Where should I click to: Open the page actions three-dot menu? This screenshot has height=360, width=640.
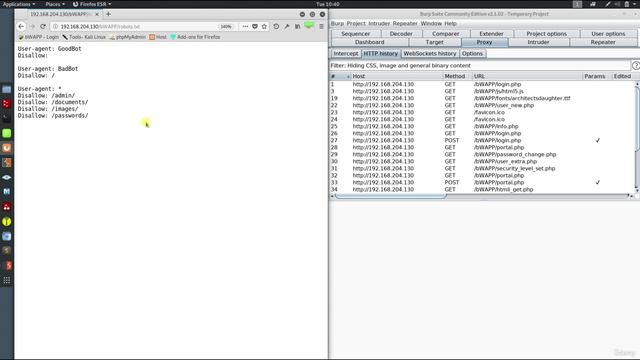tap(245, 26)
